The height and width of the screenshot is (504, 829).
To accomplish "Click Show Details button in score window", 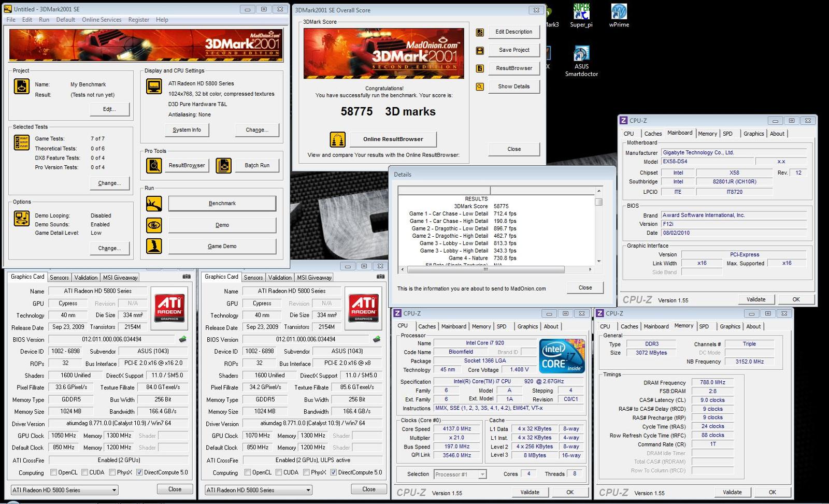I will pyautogui.click(x=514, y=87).
